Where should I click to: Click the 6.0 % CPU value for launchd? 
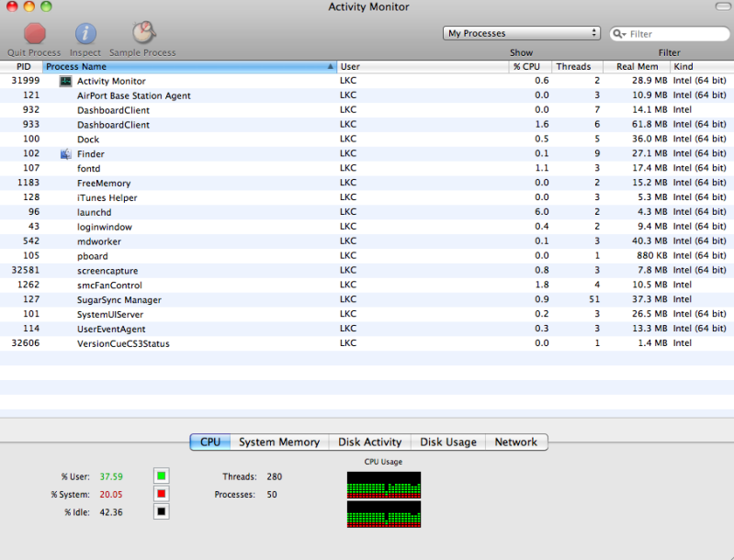[542, 212]
